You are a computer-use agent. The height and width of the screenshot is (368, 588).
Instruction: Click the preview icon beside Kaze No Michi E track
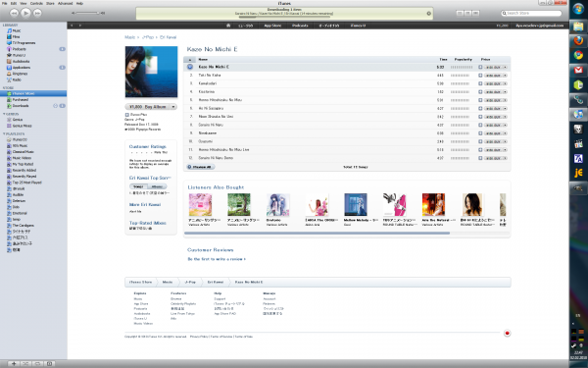click(190, 67)
